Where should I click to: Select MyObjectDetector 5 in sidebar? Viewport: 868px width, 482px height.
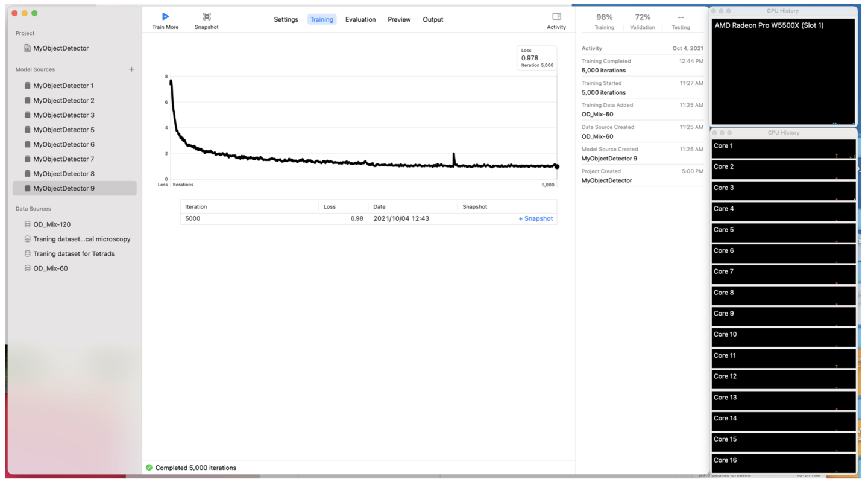tap(64, 130)
